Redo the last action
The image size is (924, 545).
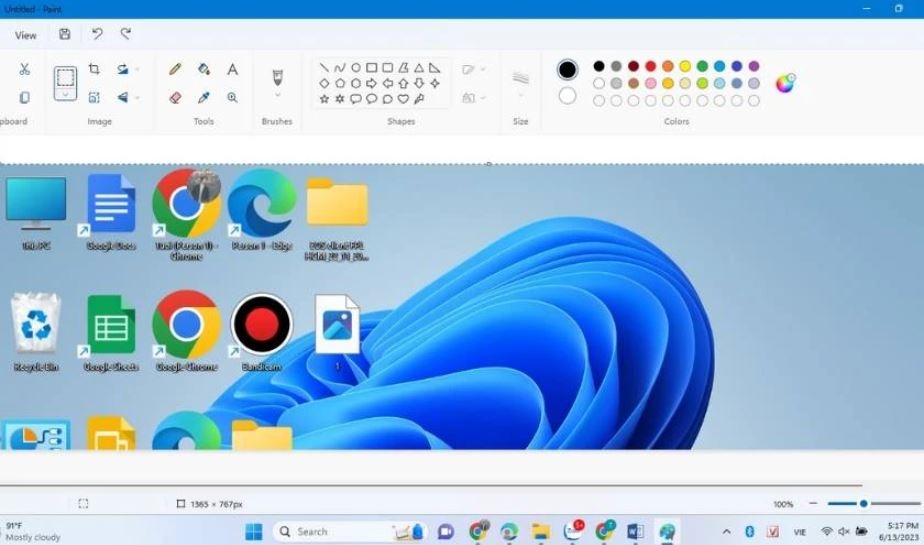126,34
